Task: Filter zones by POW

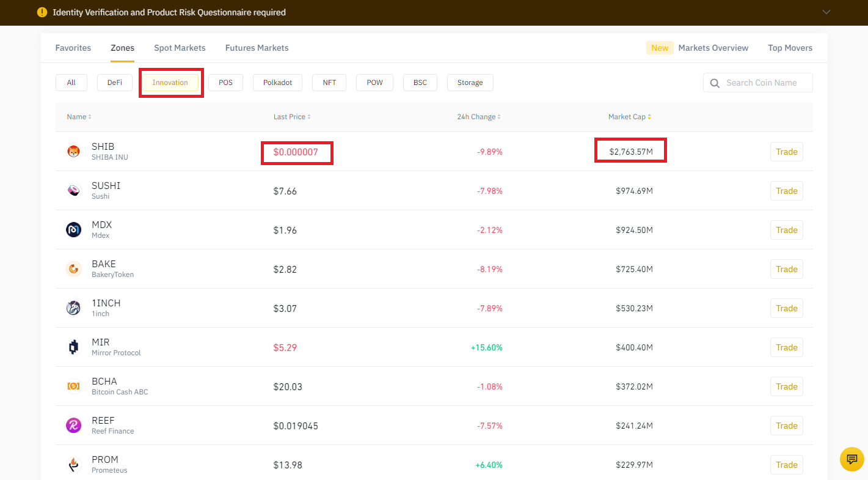Action: [375, 83]
